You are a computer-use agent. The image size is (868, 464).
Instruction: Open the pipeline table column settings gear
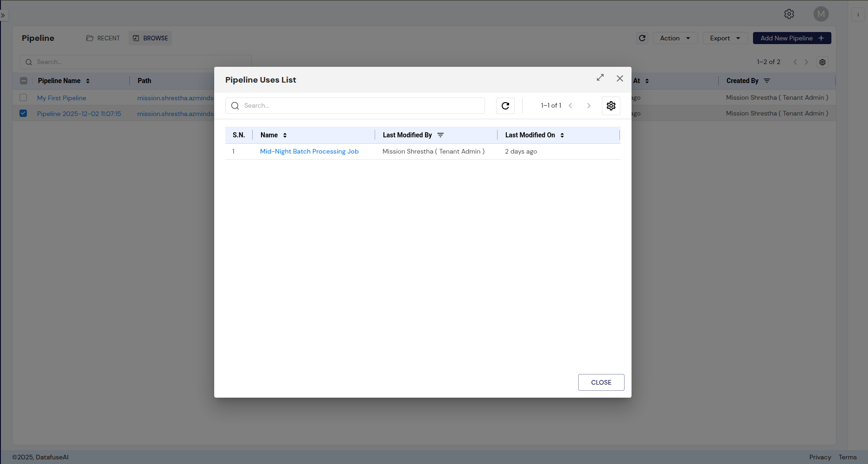click(823, 62)
